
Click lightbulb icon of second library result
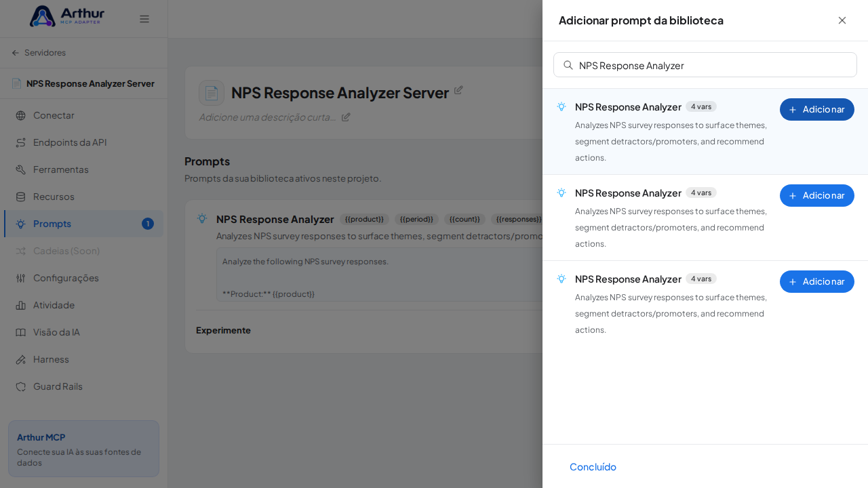[x=561, y=192]
